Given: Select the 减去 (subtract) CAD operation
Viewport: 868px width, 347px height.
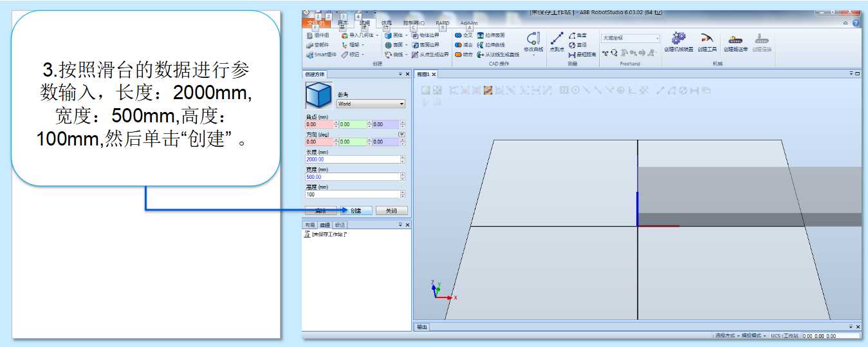Looking at the screenshot, I should [463, 45].
